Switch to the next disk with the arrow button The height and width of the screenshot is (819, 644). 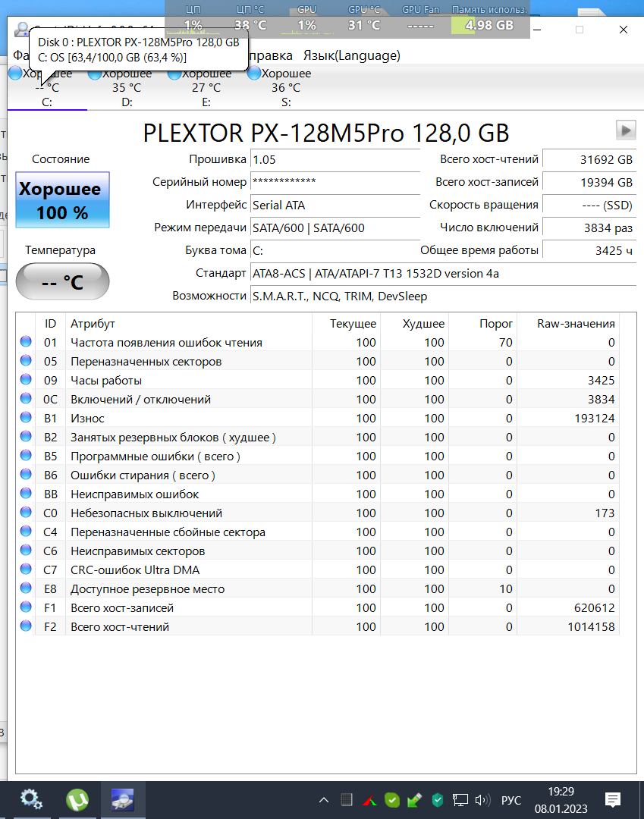coord(626,130)
